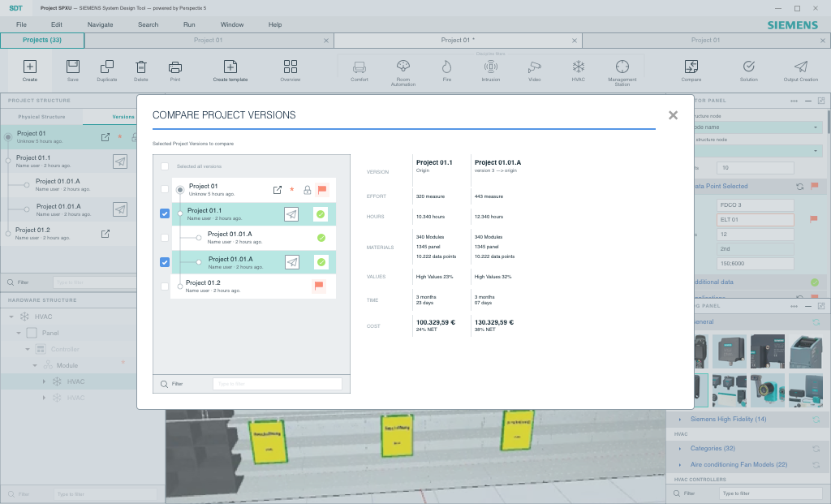Click the send icon on selected dialog Project 01.01.A row
The image size is (831, 504).
[291, 262]
